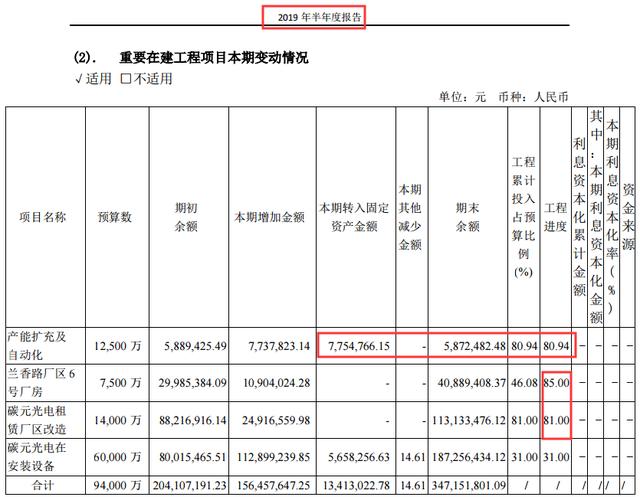The height and width of the screenshot is (497, 640).
Task: Click increase amount 24,916,559.98
Action: coord(276,420)
